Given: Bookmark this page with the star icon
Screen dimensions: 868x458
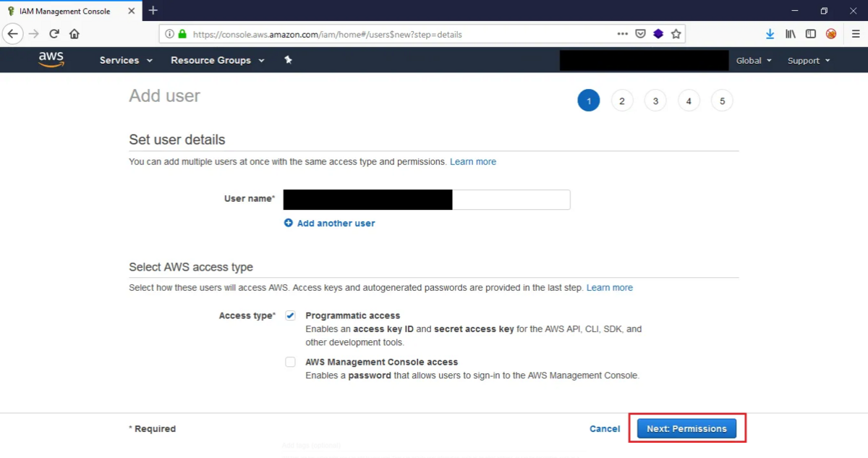Looking at the screenshot, I should pos(676,34).
